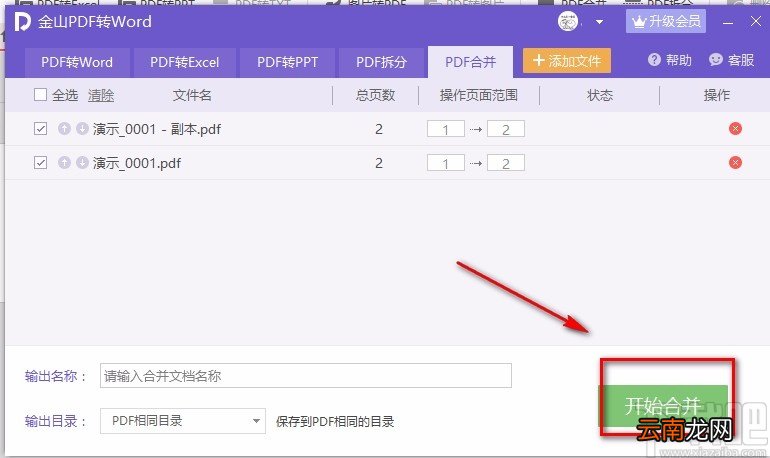Click the 操作 column header
The width and height of the screenshot is (770, 458).
(x=716, y=95)
